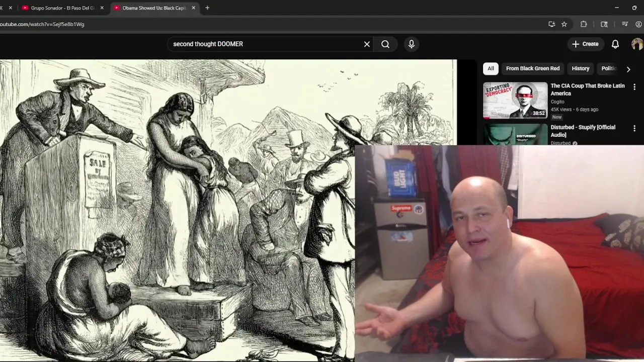The height and width of the screenshot is (362, 644).
Task: Close the Obama Showed Us tab
Action: [194, 8]
